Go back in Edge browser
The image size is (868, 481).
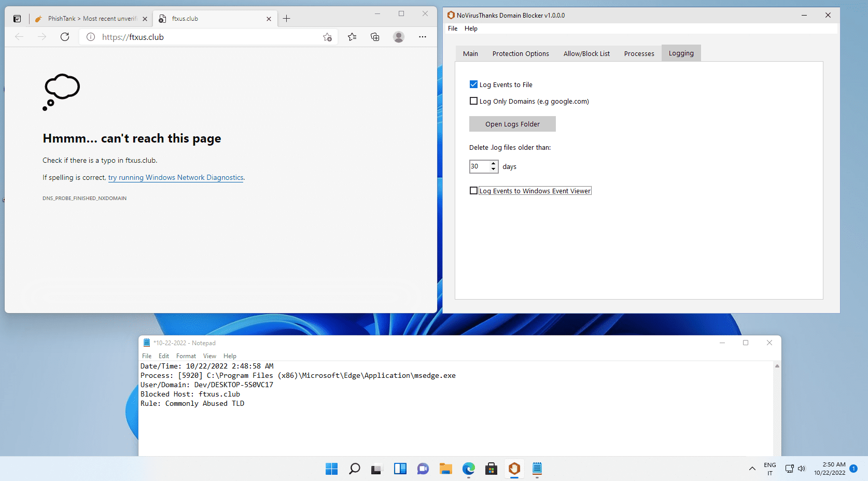(x=19, y=37)
